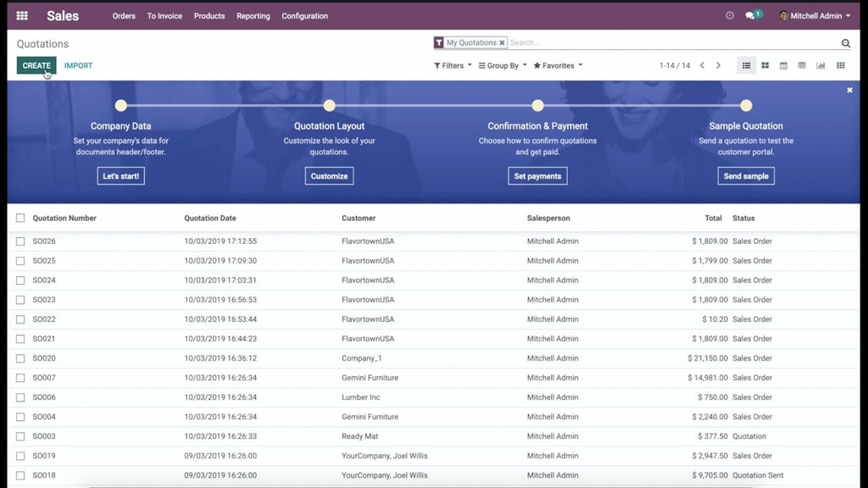
Task: Remove the My Quotations filter tag
Action: (502, 42)
